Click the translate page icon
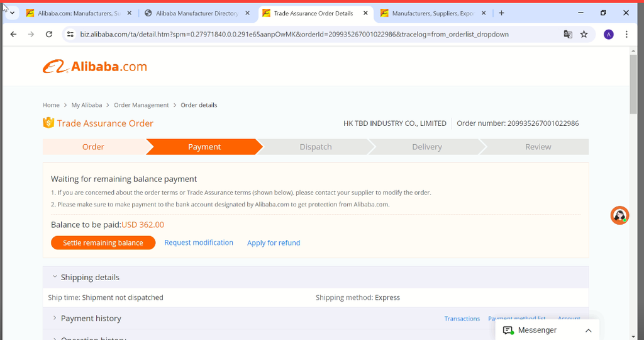 click(568, 34)
